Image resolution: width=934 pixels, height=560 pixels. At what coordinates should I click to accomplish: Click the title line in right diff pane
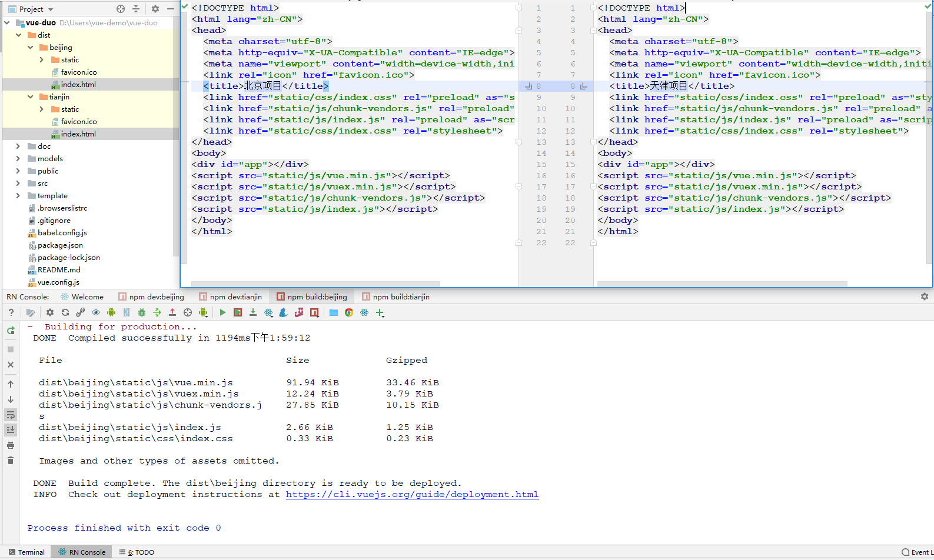(x=672, y=86)
